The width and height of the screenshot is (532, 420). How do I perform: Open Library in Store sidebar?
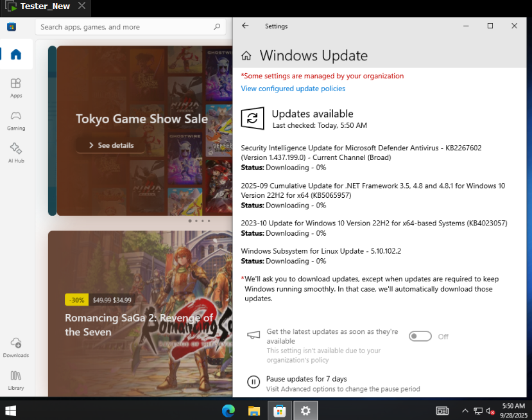click(x=16, y=380)
